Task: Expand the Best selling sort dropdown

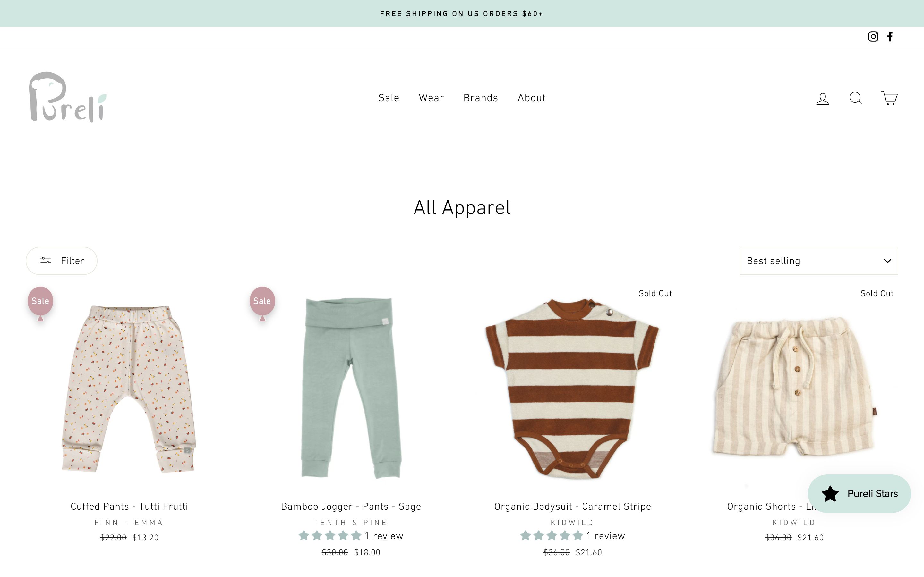Action: point(818,260)
